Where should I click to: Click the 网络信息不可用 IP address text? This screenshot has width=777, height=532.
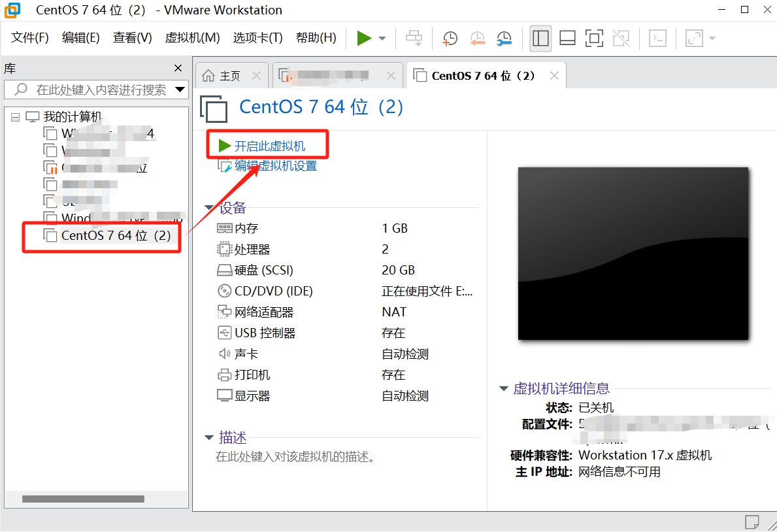pyautogui.click(x=620, y=471)
